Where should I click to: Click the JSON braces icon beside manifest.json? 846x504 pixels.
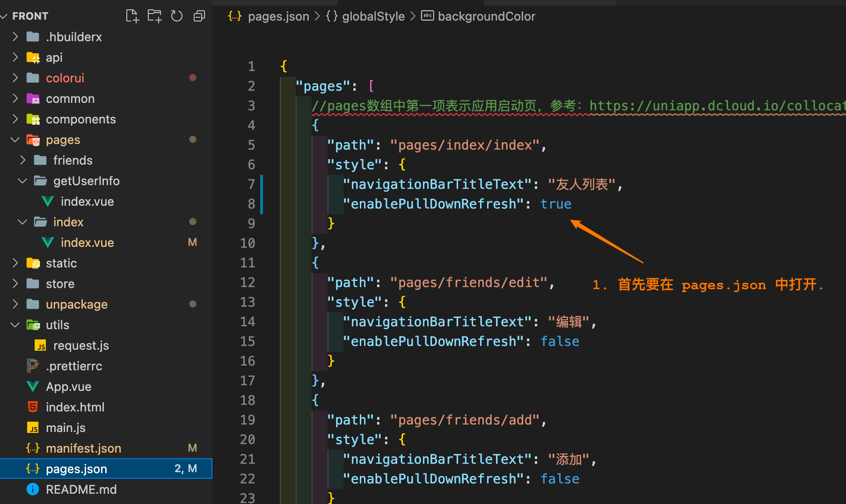33,448
